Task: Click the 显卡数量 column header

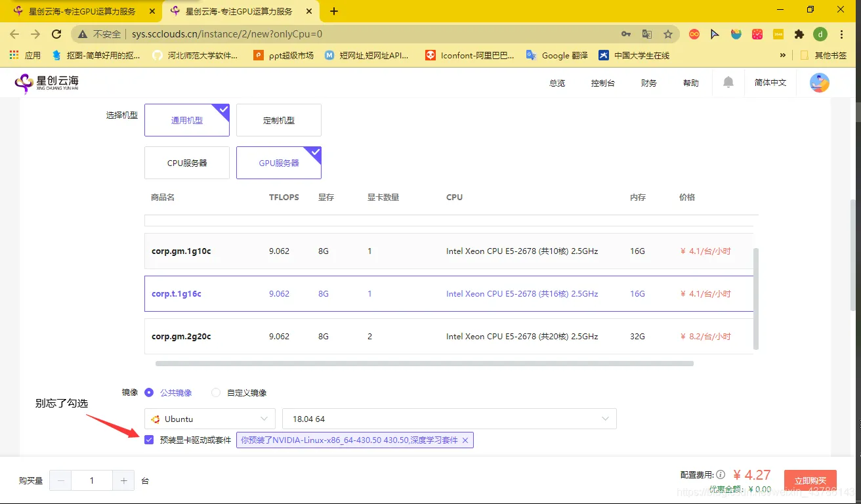Action: pos(383,197)
